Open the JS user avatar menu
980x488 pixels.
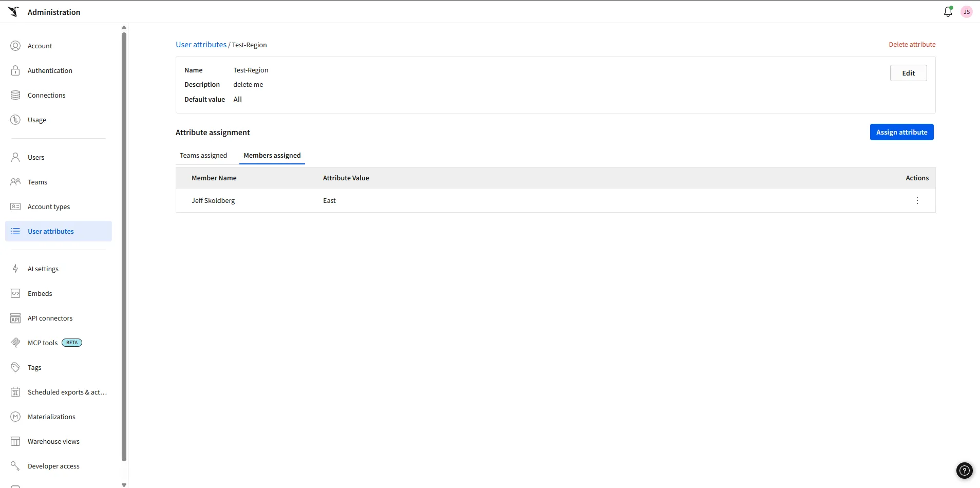click(x=967, y=12)
